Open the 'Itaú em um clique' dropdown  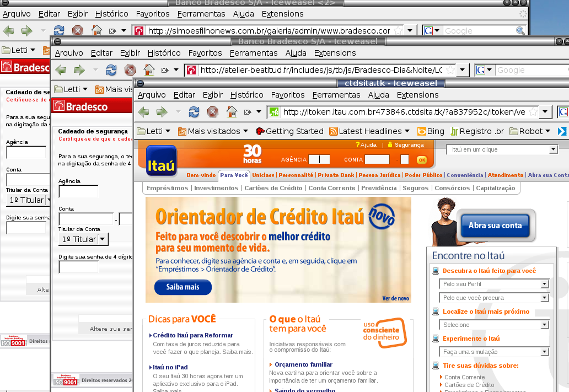click(502, 149)
